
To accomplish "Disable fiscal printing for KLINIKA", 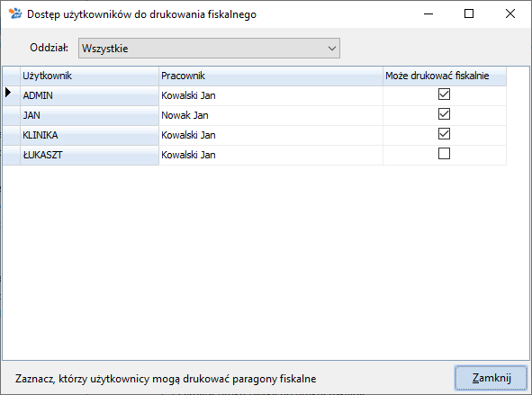I will pos(444,134).
